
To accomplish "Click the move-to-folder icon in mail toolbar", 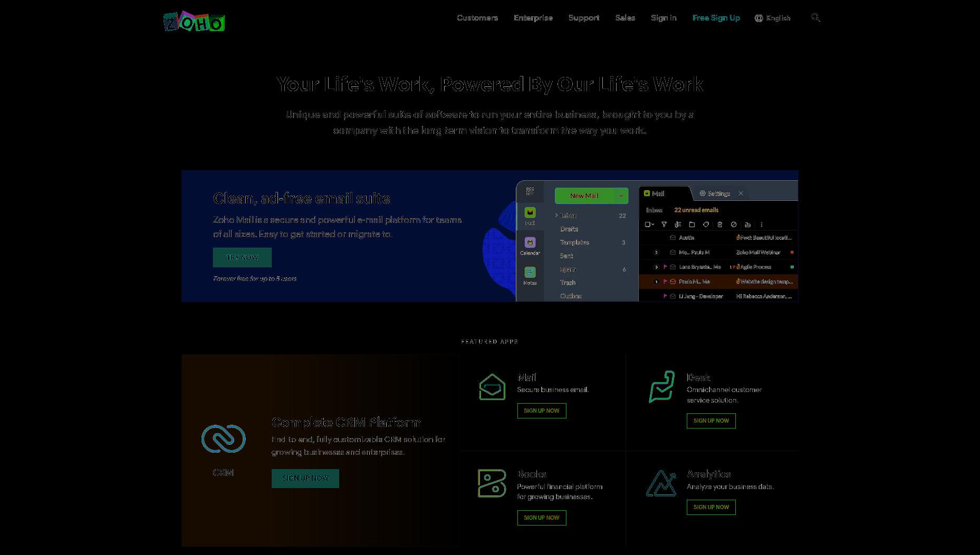I will click(x=692, y=225).
